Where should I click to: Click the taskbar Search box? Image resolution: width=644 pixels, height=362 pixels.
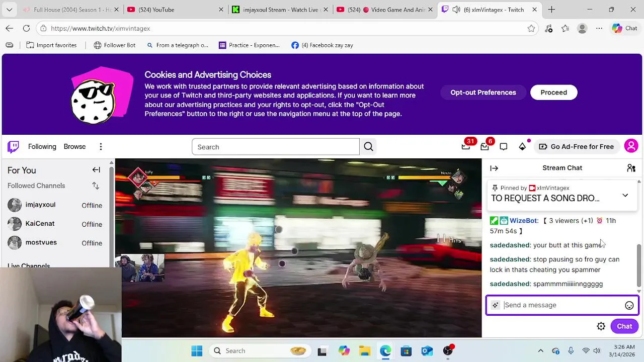pos(260,351)
